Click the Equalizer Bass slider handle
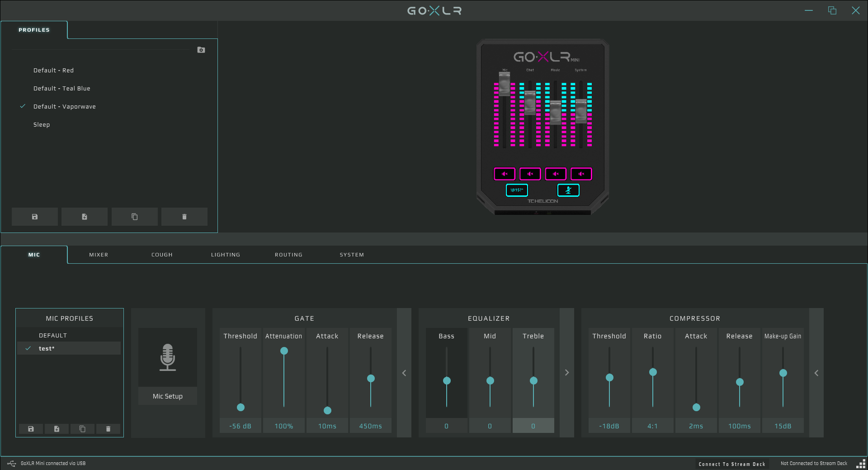 coord(447,381)
